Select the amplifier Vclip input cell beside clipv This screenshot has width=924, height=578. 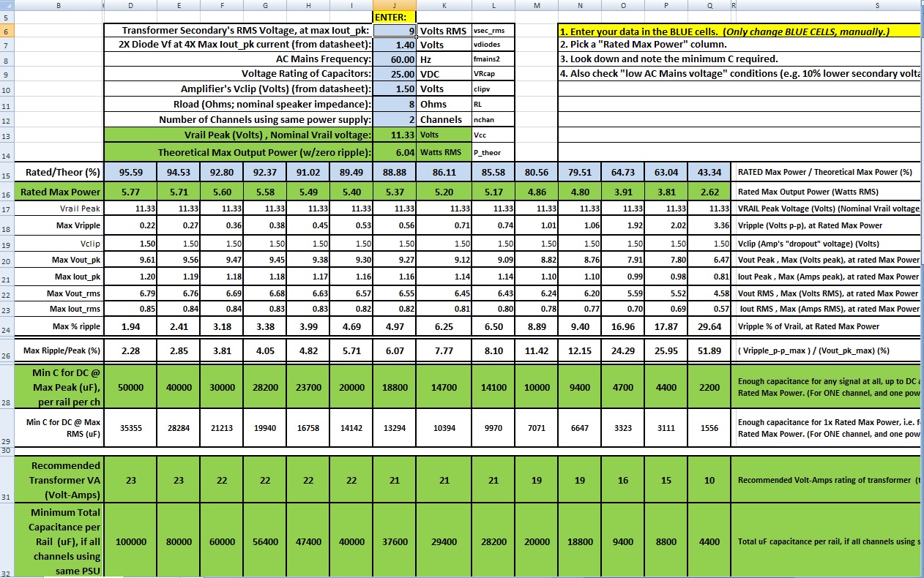point(395,89)
